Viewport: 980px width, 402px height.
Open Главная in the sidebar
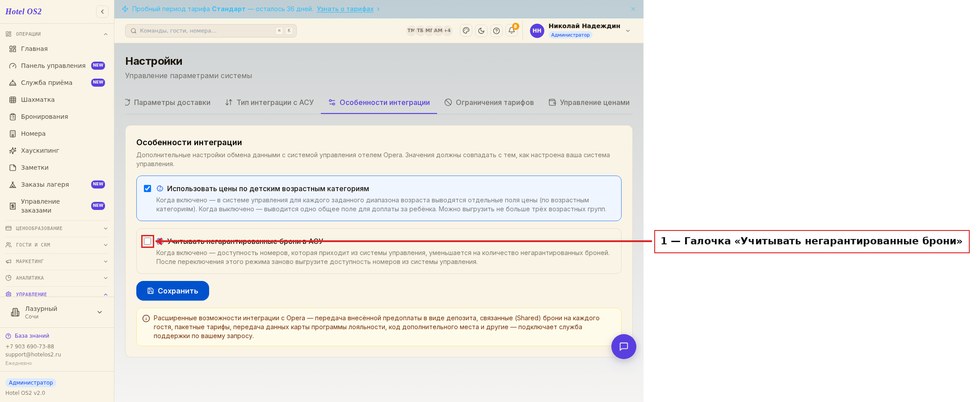tap(57, 49)
